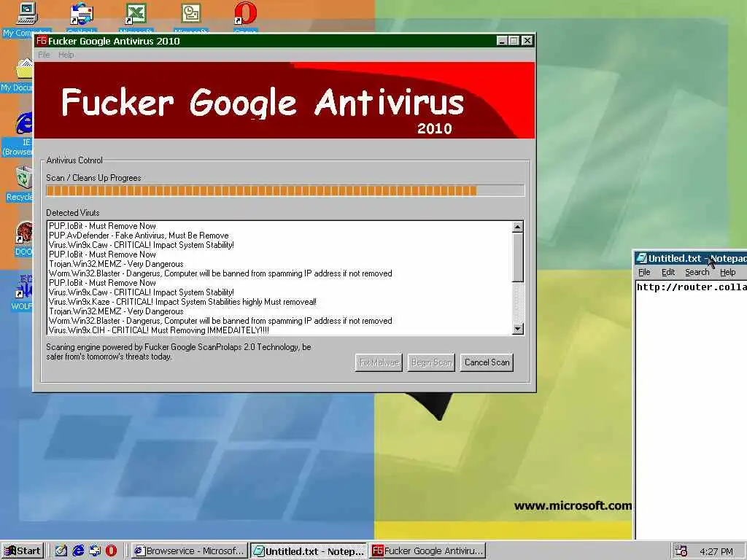Open Notepad's Edit menu
Screen dimensions: 747x560
click(668, 273)
